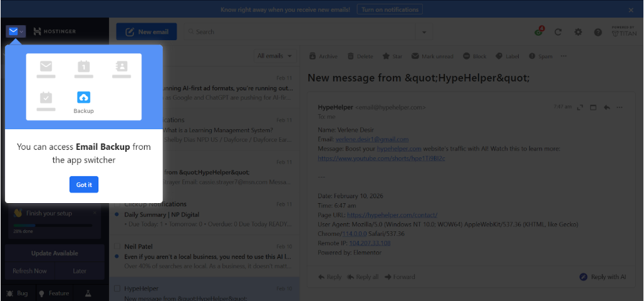Tick the checkbox beside HypeHelper Feb 10 email

tap(117, 288)
